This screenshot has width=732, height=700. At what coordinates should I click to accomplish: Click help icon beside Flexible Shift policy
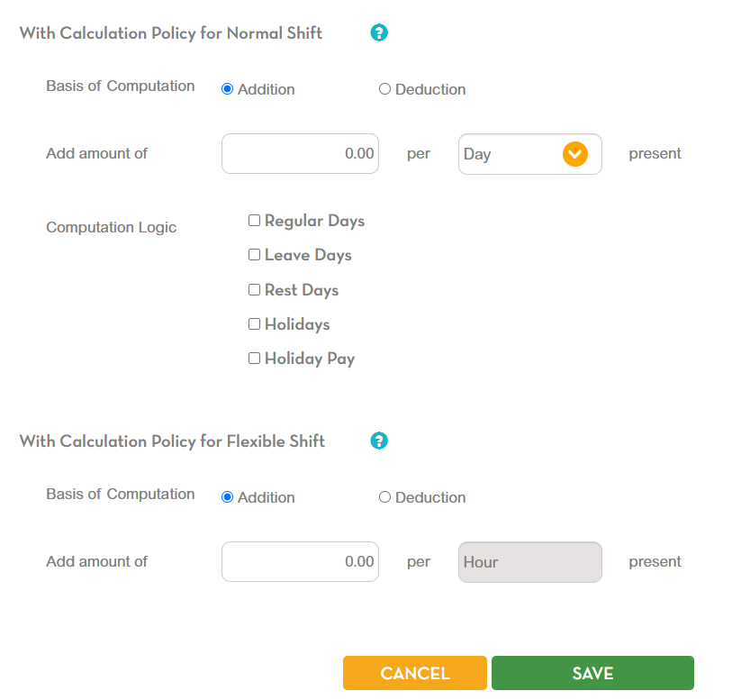(379, 441)
